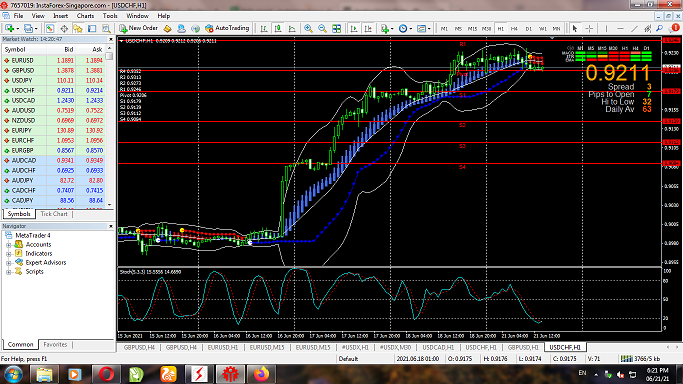Switch to Navigator Favorites tab
This screenshot has height=384, width=683.
tap(55, 344)
